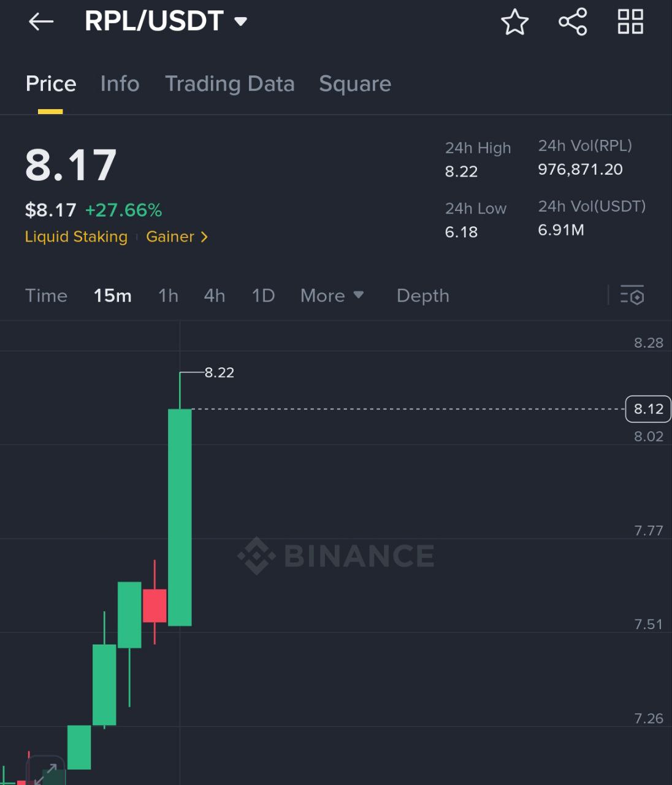Tap the 8.22 high label on chart
672x785 pixels.
[220, 372]
